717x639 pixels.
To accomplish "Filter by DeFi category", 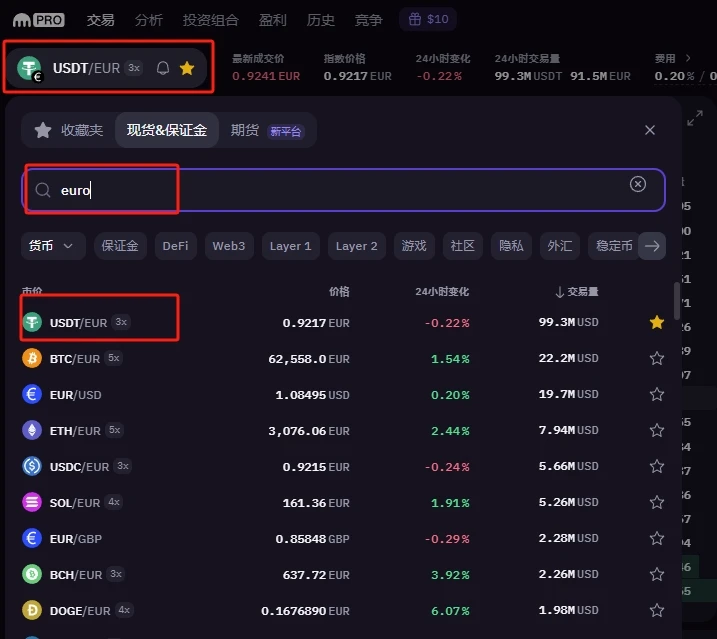I will pyautogui.click(x=176, y=246).
